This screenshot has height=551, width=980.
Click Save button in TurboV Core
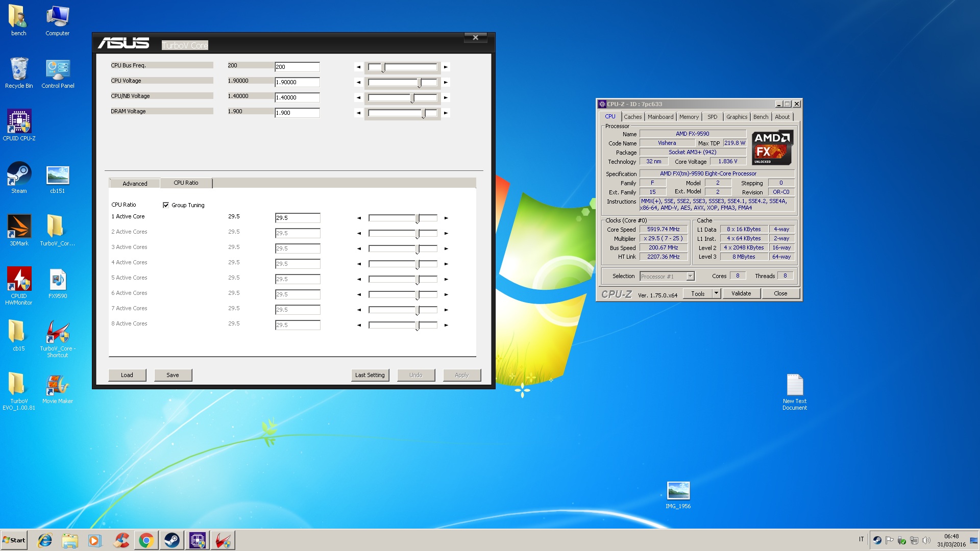pos(173,375)
